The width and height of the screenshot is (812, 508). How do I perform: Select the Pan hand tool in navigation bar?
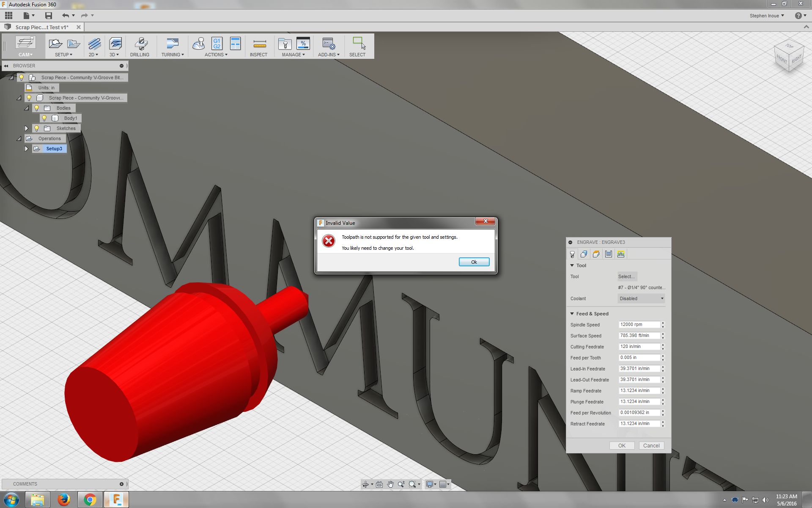coord(390,484)
